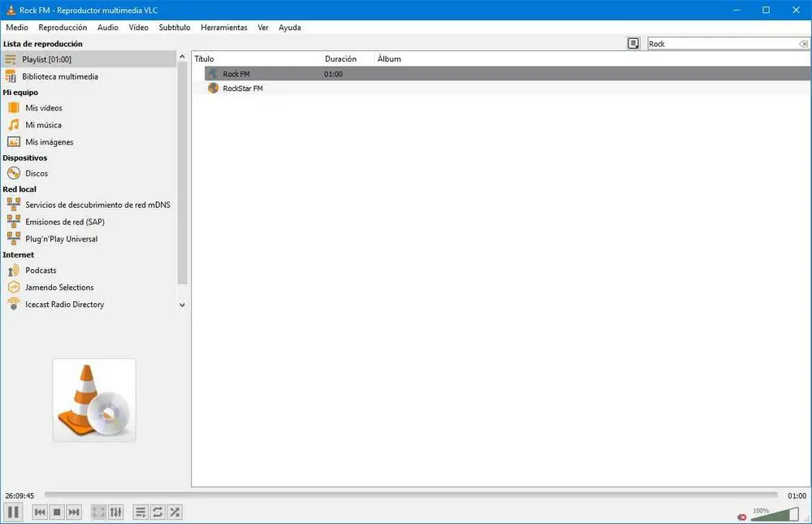The height and width of the screenshot is (524, 812).
Task: Click the VLC cone icon in title bar
Action: tap(11, 10)
